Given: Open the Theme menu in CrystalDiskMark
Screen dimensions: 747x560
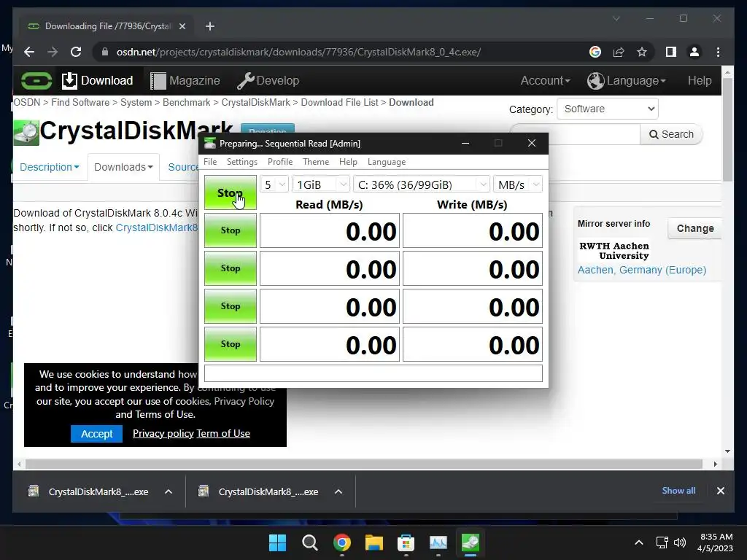Looking at the screenshot, I should tap(316, 162).
